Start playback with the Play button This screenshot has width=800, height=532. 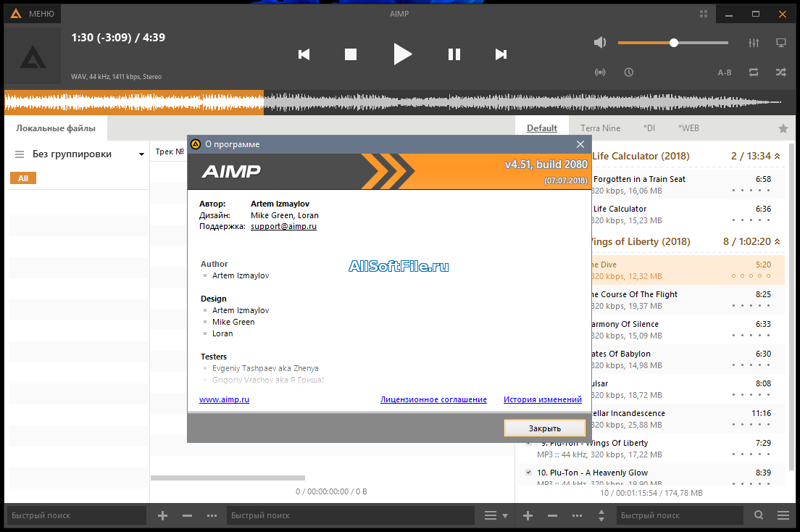403,54
